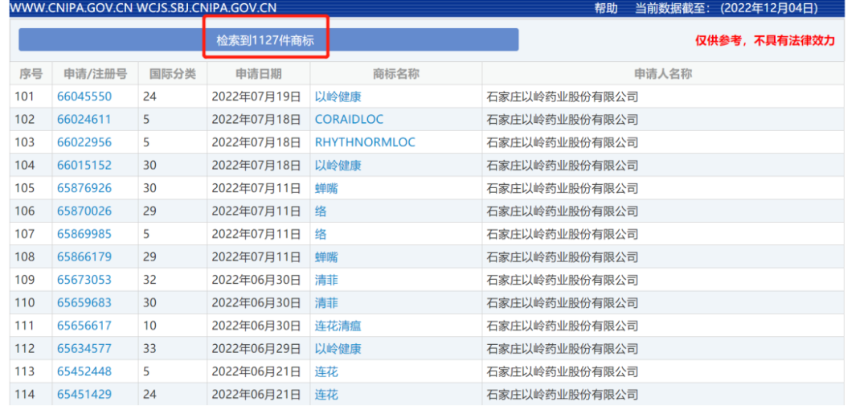Viewport: 868px width, 406px height.
Task: Open application number 65876926
Action: (84, 188)
